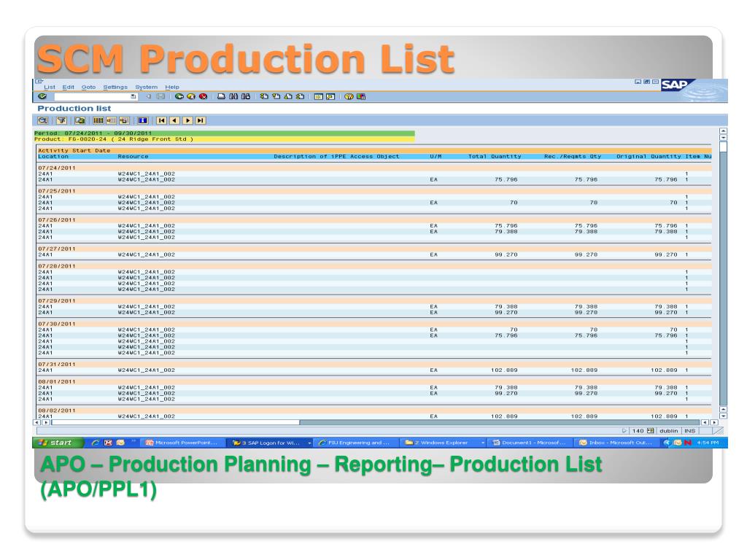
Task: Click the Details magnifier icon in list toolbar
Action: coord(43,120)
